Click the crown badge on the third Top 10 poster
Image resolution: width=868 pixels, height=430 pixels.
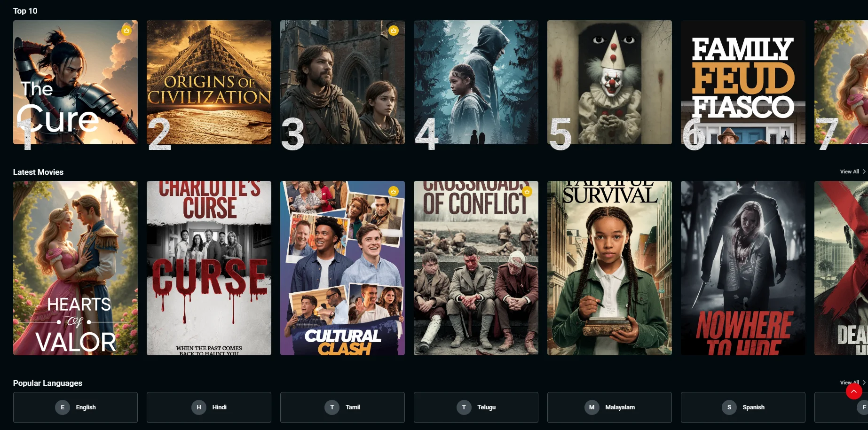tap(394, 31)
